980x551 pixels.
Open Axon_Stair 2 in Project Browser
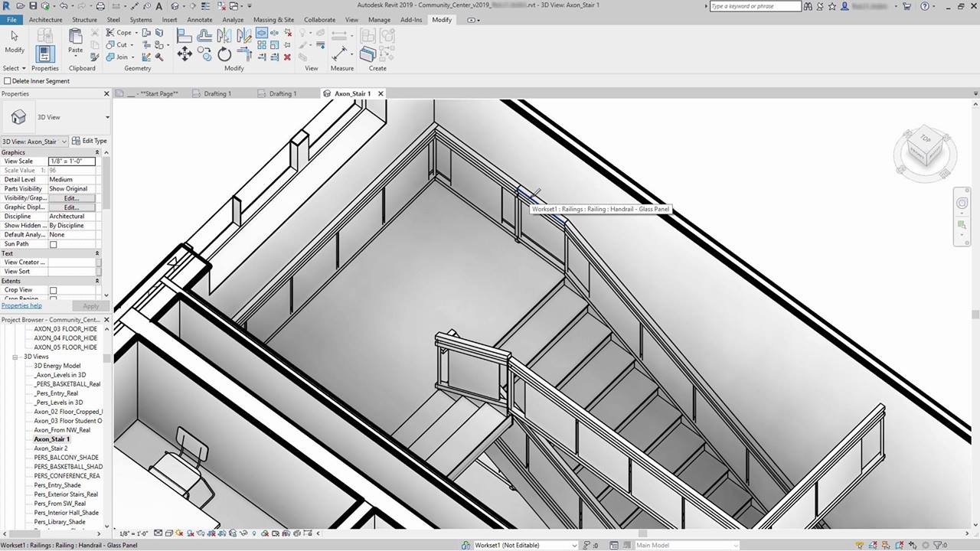tap(51, 448)
